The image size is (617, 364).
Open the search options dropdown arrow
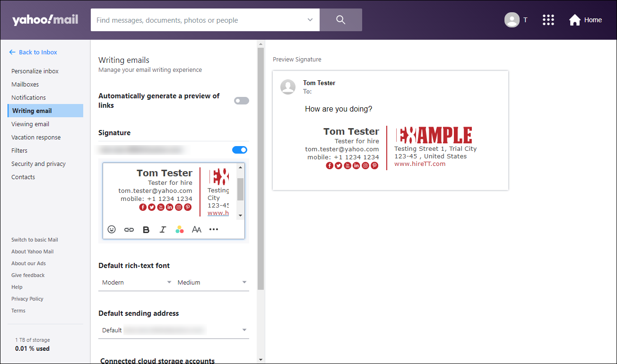point(310,20)
